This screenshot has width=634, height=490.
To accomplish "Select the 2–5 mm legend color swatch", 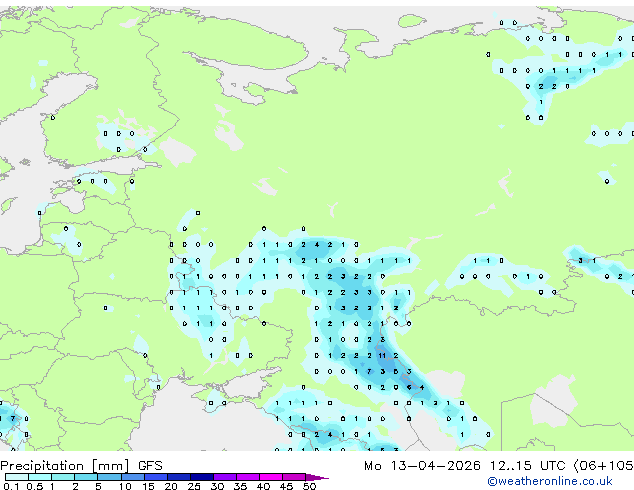I will [x=86, y=477].
